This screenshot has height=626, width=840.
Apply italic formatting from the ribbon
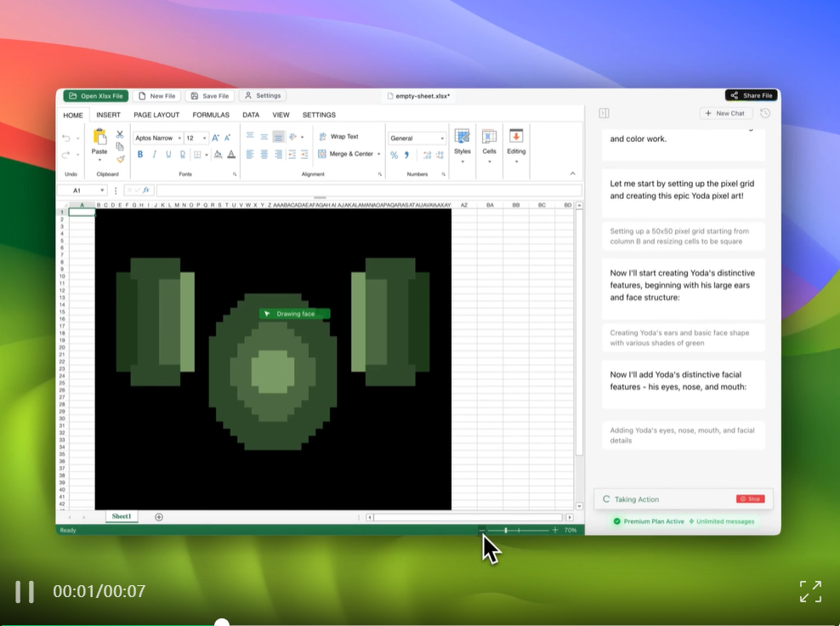coord(154,155)
